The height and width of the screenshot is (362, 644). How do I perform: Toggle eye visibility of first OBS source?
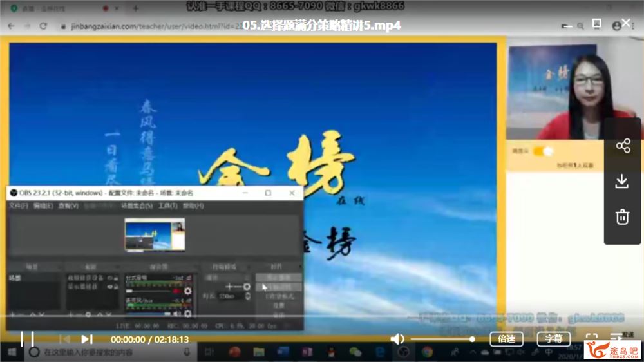(x=110, y=278)
